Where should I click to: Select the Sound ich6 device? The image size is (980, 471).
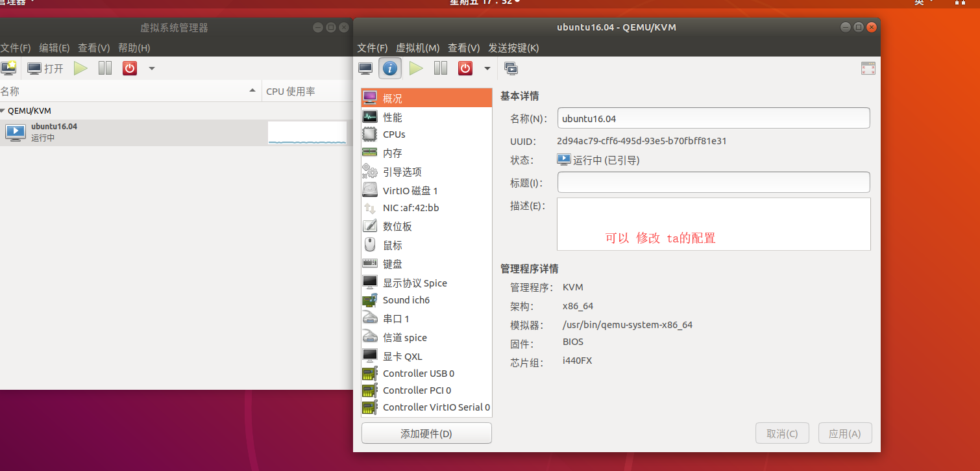[x=406, y=299]
